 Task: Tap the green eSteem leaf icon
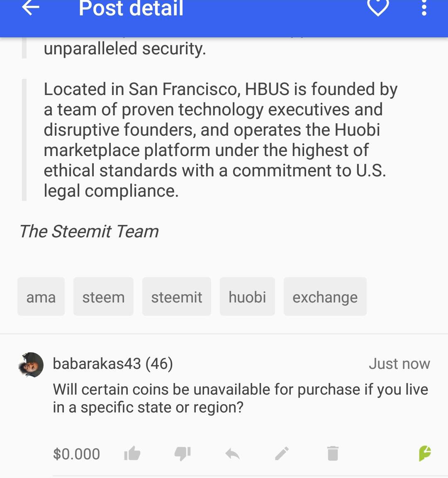[x=425, y=454]
